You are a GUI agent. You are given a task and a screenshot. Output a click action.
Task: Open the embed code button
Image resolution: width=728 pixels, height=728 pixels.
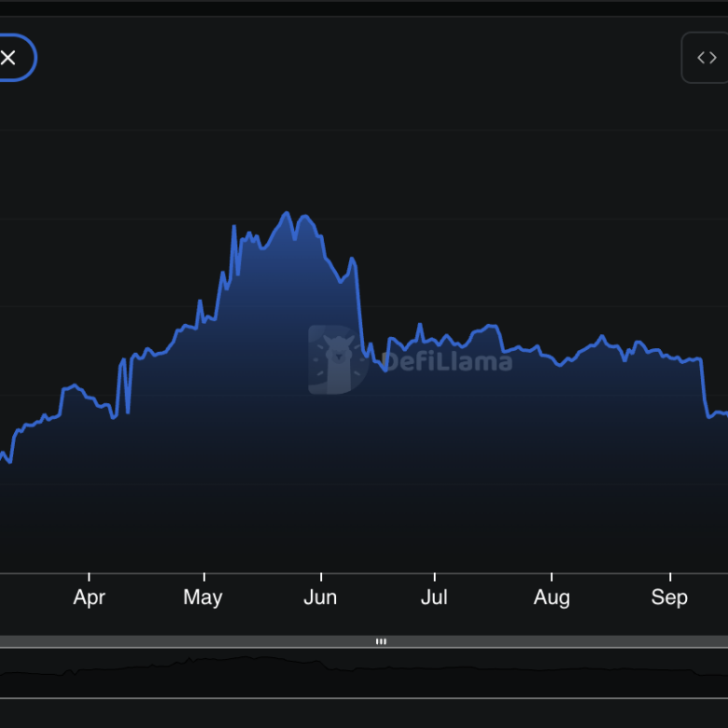tap(707, 58)
